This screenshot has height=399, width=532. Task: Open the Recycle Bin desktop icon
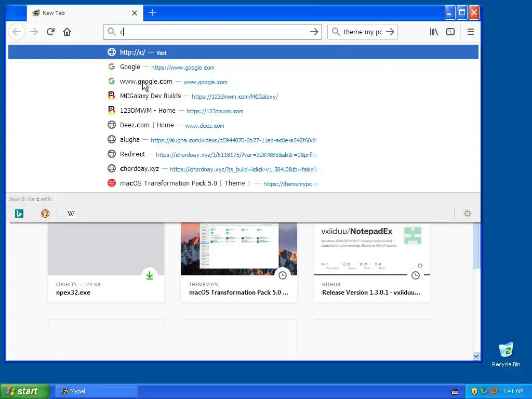tap(506, 354)
